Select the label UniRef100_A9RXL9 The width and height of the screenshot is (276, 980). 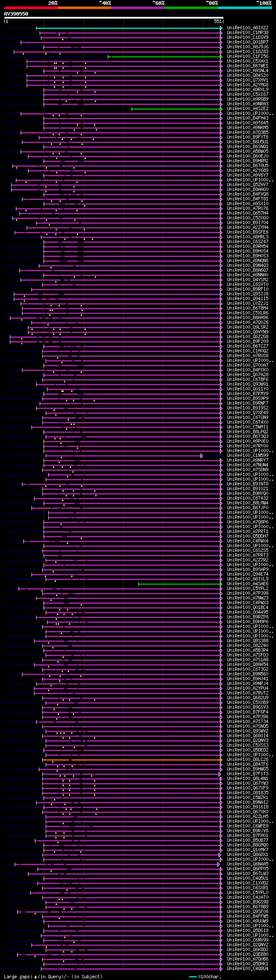[x=248, y=90]
